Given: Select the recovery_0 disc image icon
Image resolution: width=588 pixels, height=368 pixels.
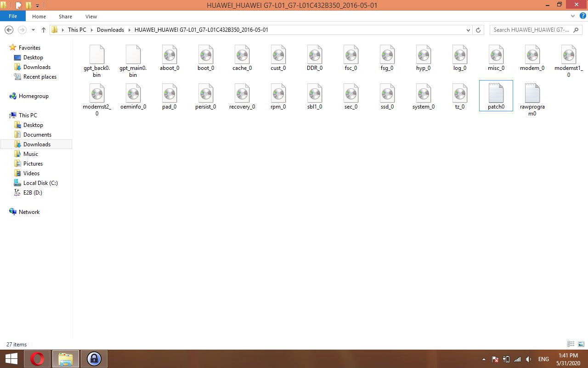Looking at the screenshot, I should (242, 93).
